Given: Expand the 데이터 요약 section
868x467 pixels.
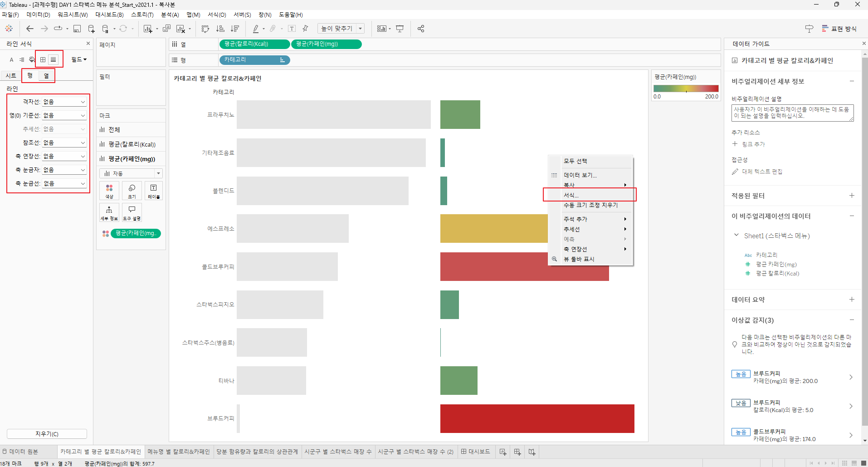Looking at the screenshot, I should (x=852, y=300).
